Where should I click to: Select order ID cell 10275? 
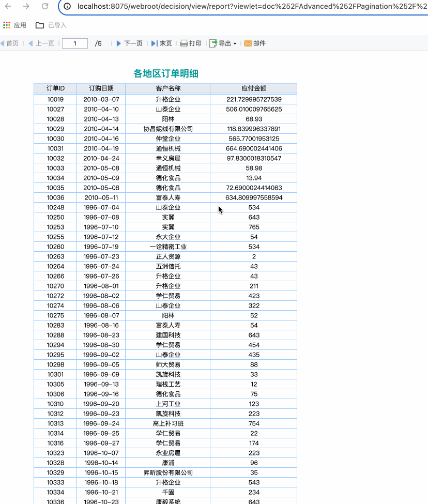tap(55, 315)
